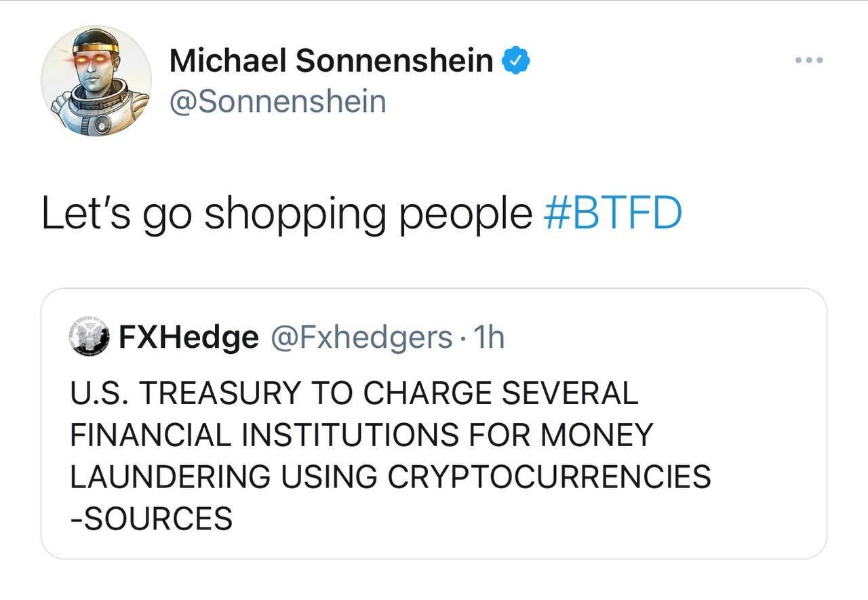Screen dimensions: 868x600
Task: Open the three-dot more options menu
Action: 808,60
